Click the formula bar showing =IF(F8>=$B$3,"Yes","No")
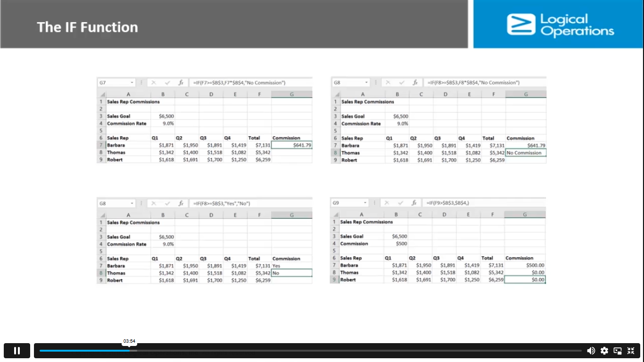 coord(250,204)
